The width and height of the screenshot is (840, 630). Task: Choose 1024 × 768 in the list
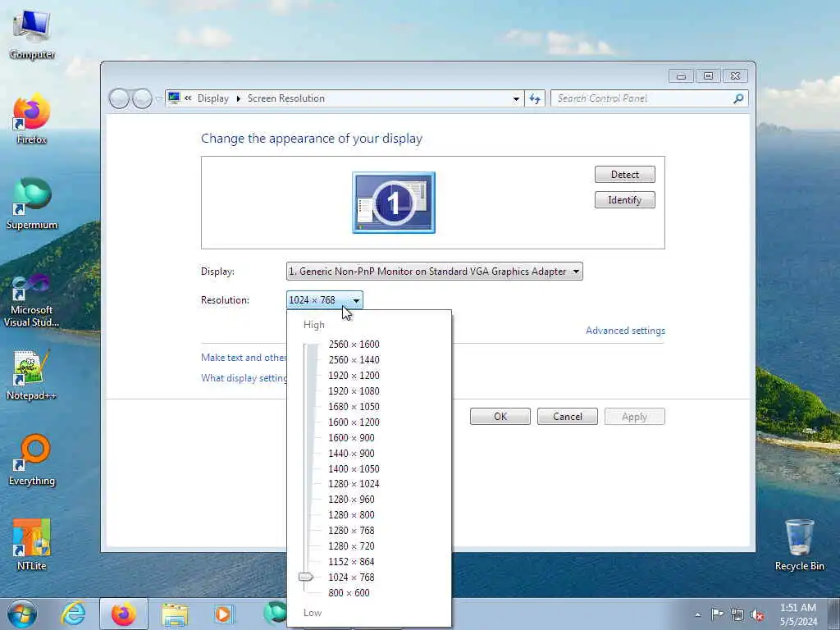pyautogui.click(x=351, y=577)
